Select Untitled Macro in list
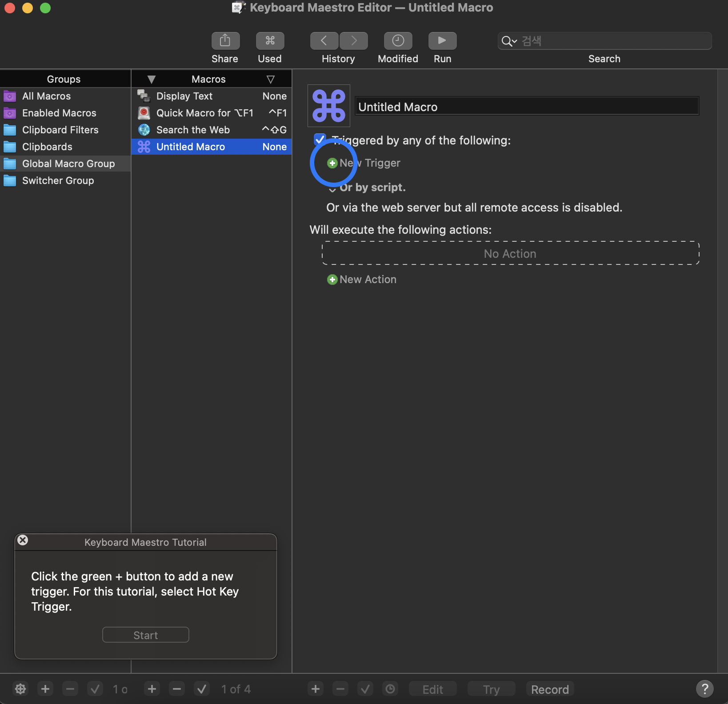Image resolution: width=728 pixels, height=704 pixels. point(212,147)
